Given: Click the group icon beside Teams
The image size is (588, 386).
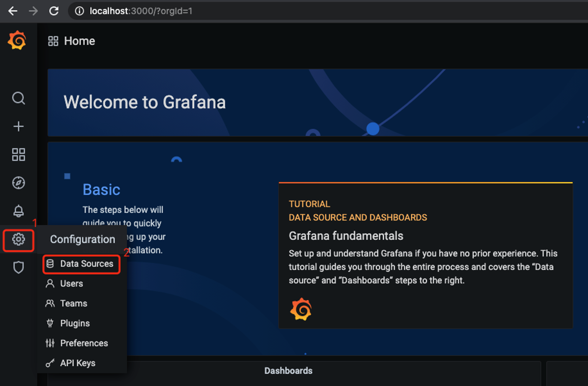Looking at the screenshot, I should [50, 303].
